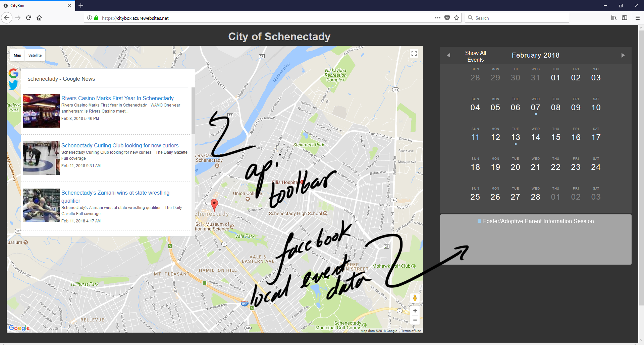644x345 pixels.
Task: Select February 13 on the calendar
Action: 516,137
